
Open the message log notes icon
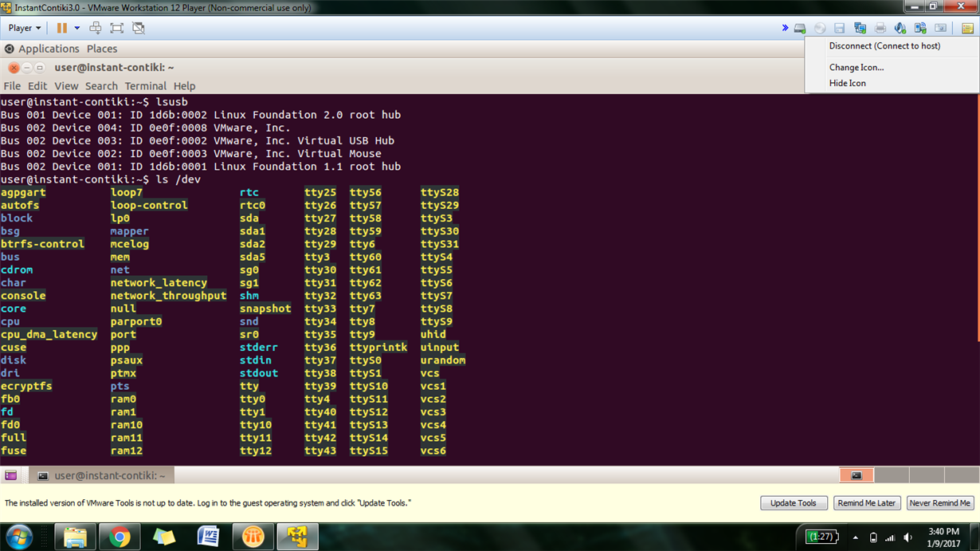point(967,29)
